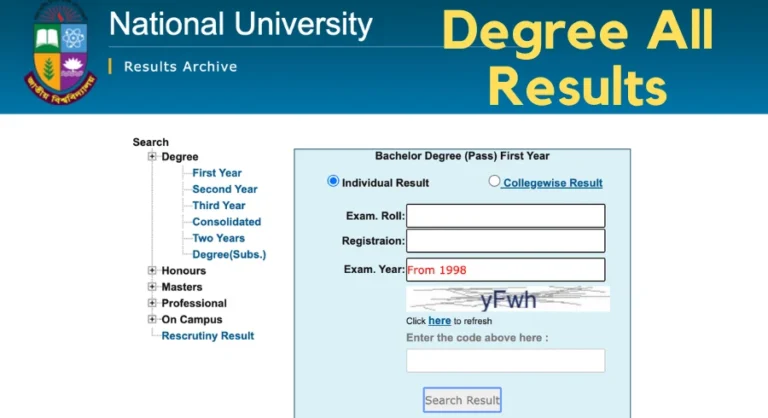Open the First Year degree link
This screenshot has height=418, width=768.
point(216,173)
